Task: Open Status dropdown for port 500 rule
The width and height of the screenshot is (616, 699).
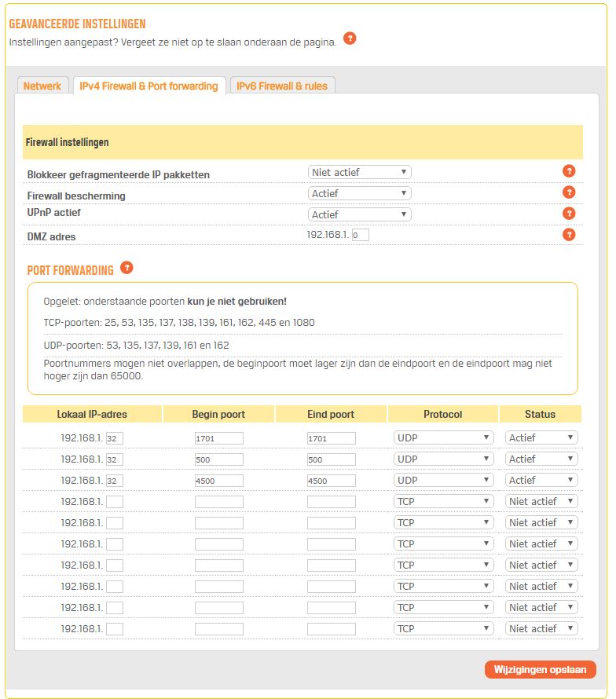Action: click(541, 459)
